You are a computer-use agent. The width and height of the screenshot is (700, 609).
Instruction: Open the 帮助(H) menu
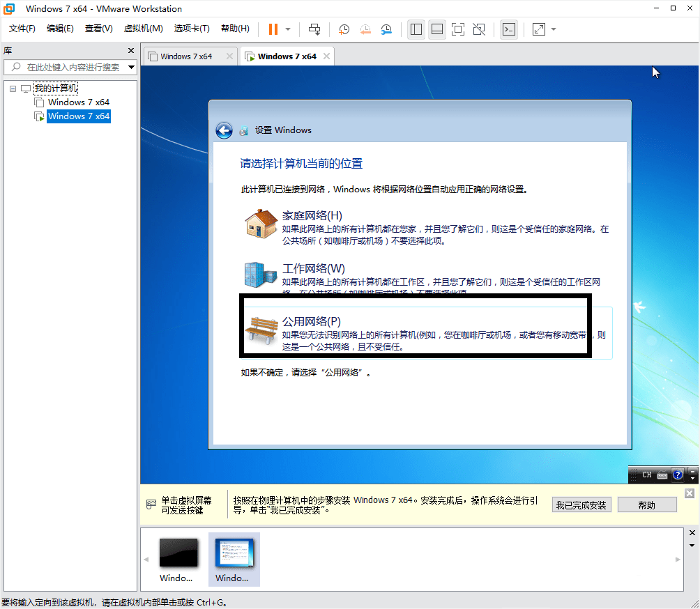[x=235, y=29]
